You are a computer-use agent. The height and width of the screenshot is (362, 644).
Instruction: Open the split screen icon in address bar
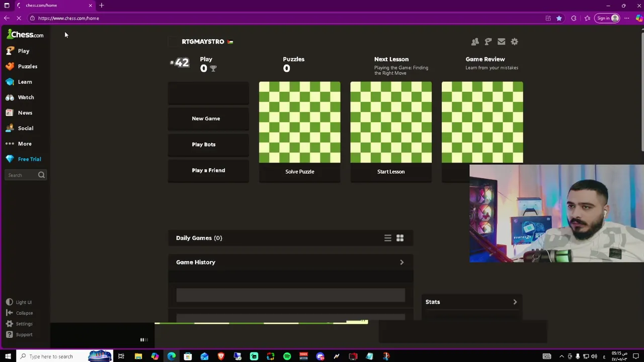click(x=548, y=18)
